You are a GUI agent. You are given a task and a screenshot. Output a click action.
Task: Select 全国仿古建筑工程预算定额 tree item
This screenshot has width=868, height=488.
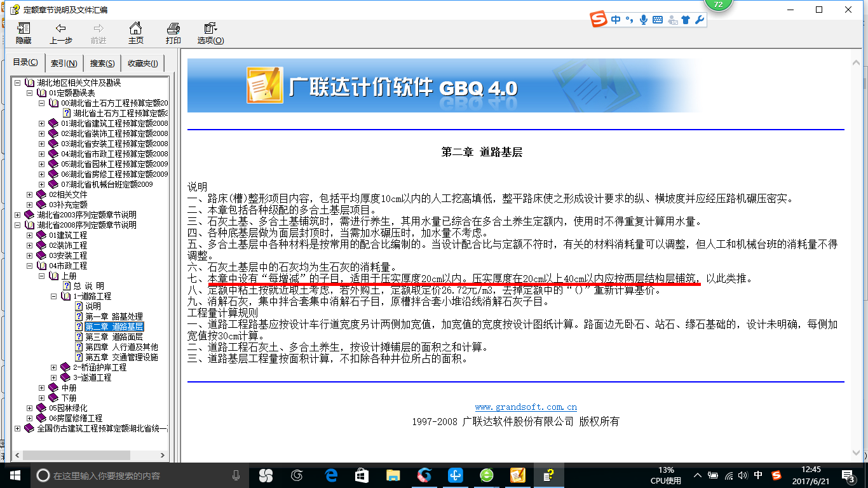tap(102, 428)
